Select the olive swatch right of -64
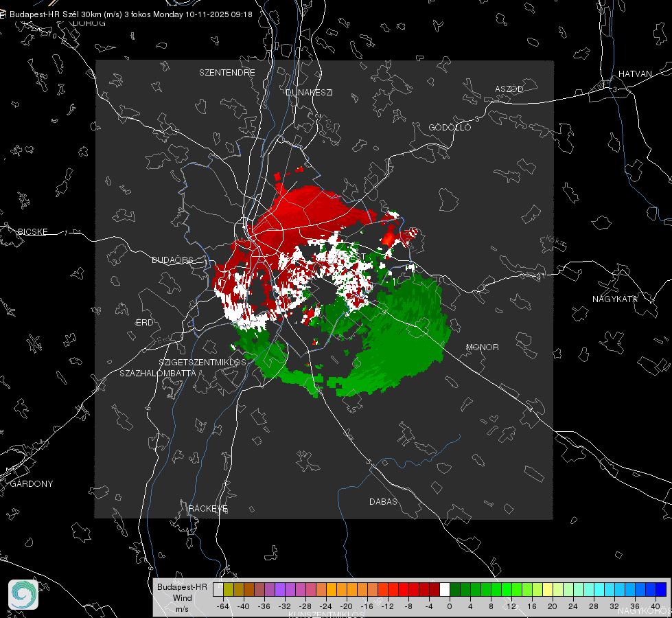Screen dimensions: 672x618 coord(229,589)
